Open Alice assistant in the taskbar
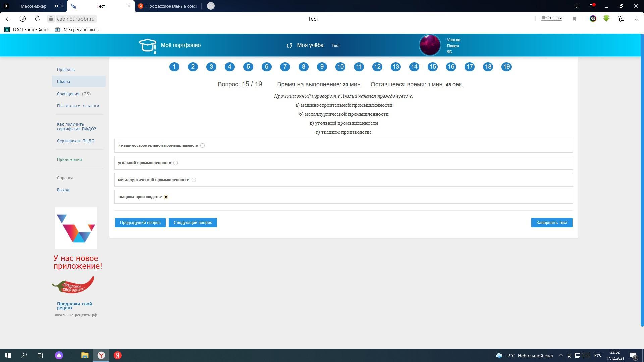 pyautogui.click(x=59, y=355)
